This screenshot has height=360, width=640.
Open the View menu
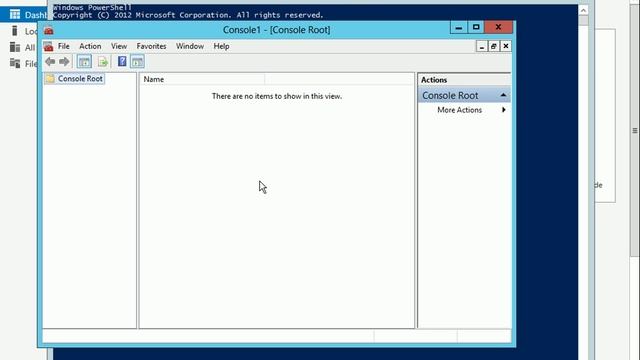[x=119, y=46]
